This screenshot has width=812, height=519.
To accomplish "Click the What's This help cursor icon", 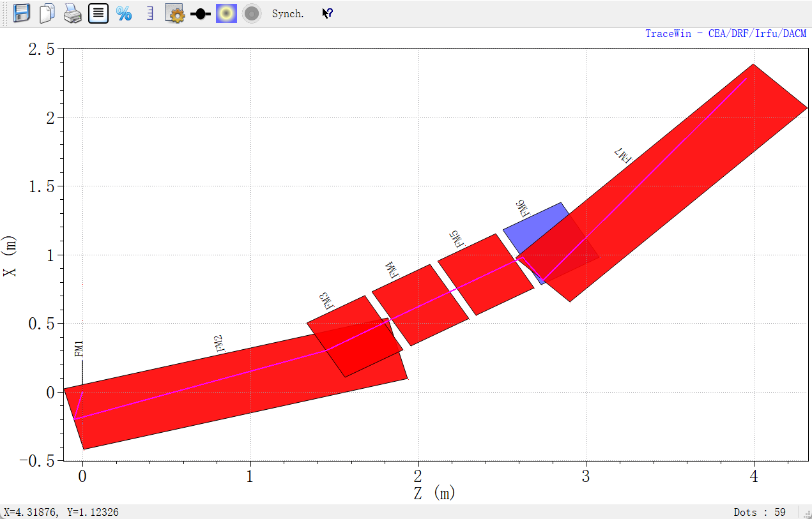I will point(327,13).
